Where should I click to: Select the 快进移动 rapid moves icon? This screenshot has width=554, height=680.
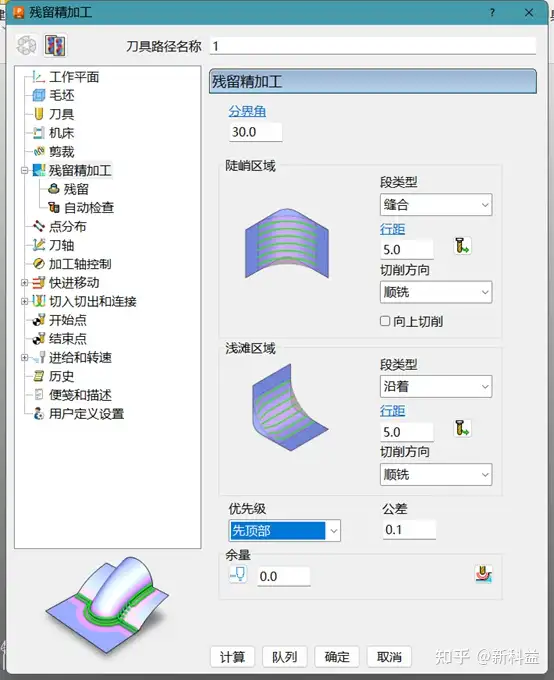pos(39,283)
